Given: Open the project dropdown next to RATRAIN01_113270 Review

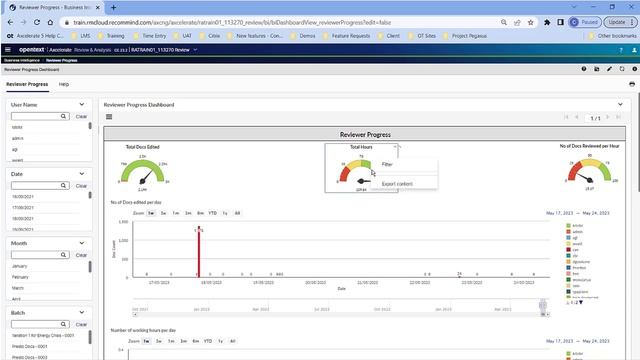Looking at the screenshot, I should coord(195,50).
